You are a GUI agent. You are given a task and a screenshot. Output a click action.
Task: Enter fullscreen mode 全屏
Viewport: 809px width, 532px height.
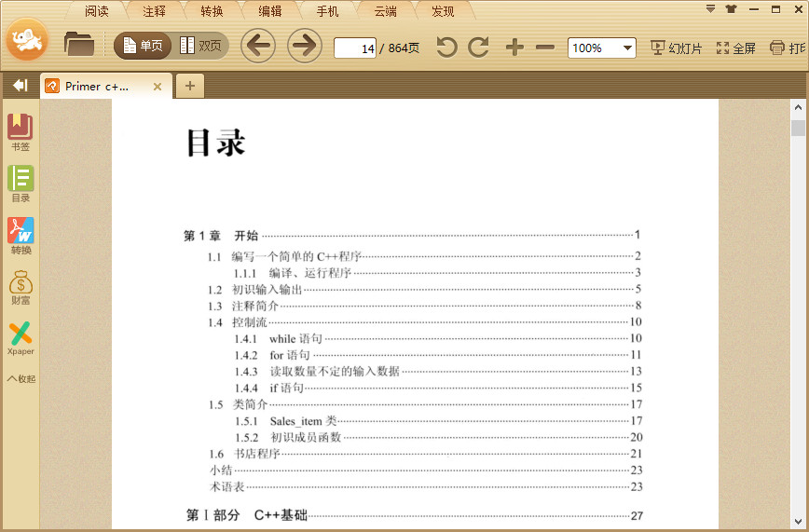[x=736, y=48]
